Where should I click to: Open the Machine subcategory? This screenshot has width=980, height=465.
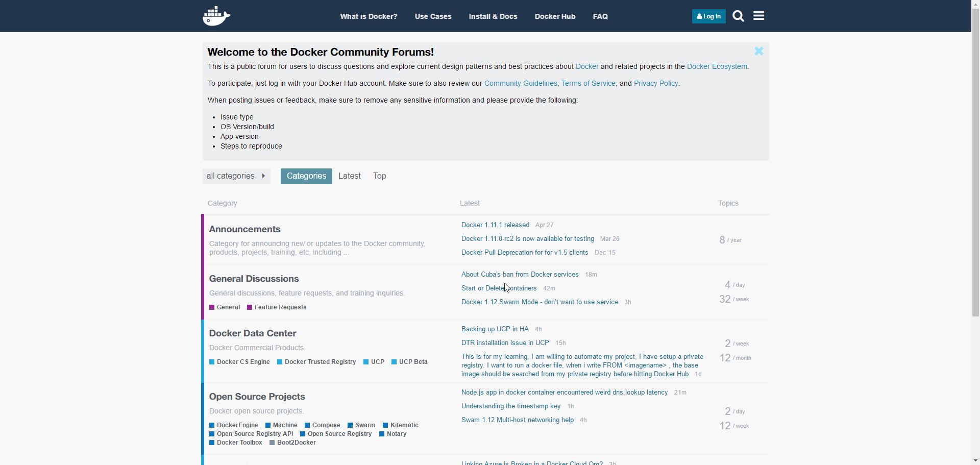pyautogui.click(x=281, y=425)
